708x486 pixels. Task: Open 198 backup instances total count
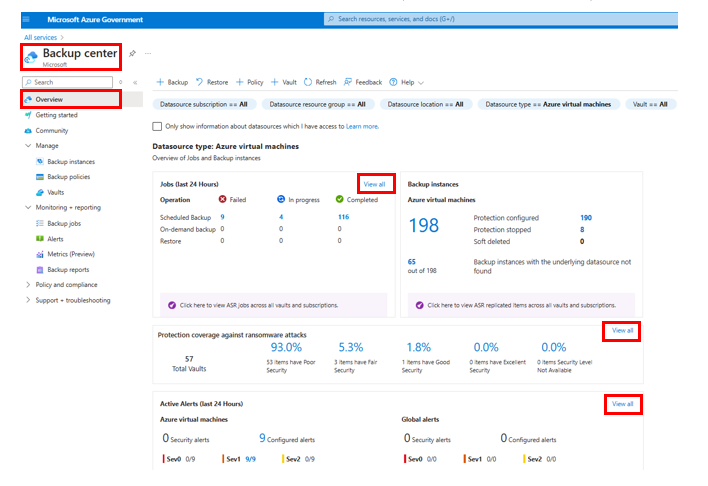(424, 225)
